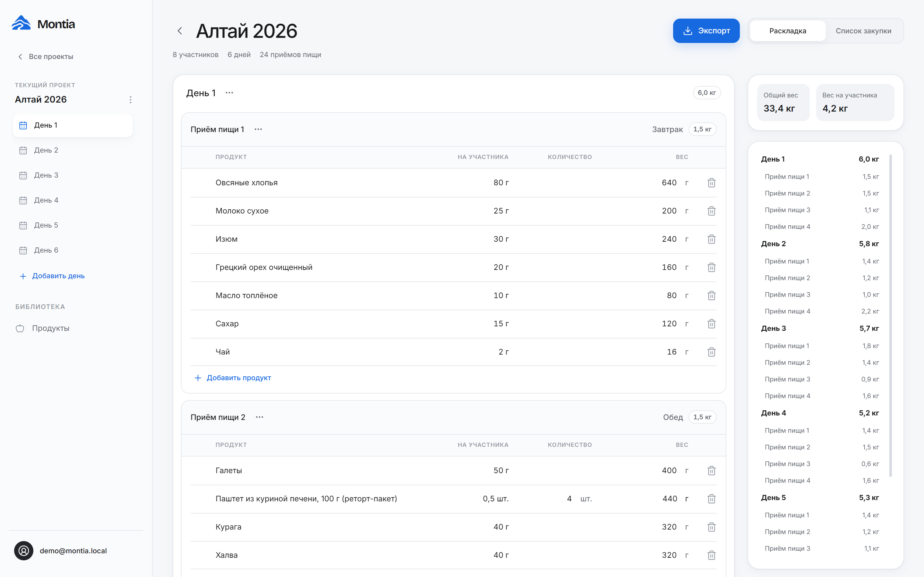The image size is (924, 577).
Task: Click the summary panel vertical scrollbar
Action: coord(890,315)
